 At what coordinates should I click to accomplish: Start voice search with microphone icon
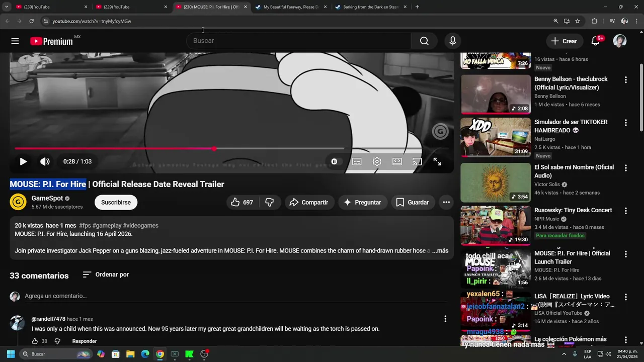coord(453,41)
